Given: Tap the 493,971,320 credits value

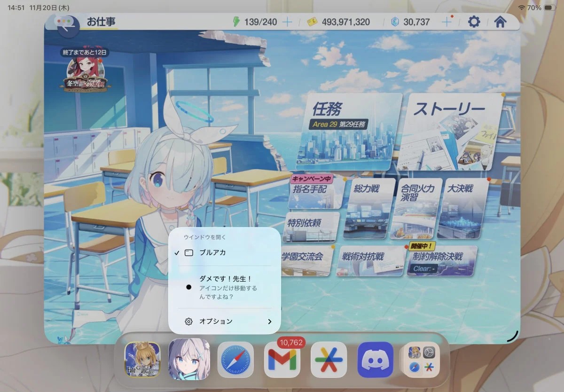Looking at the screenshot, I should (345, 22).
